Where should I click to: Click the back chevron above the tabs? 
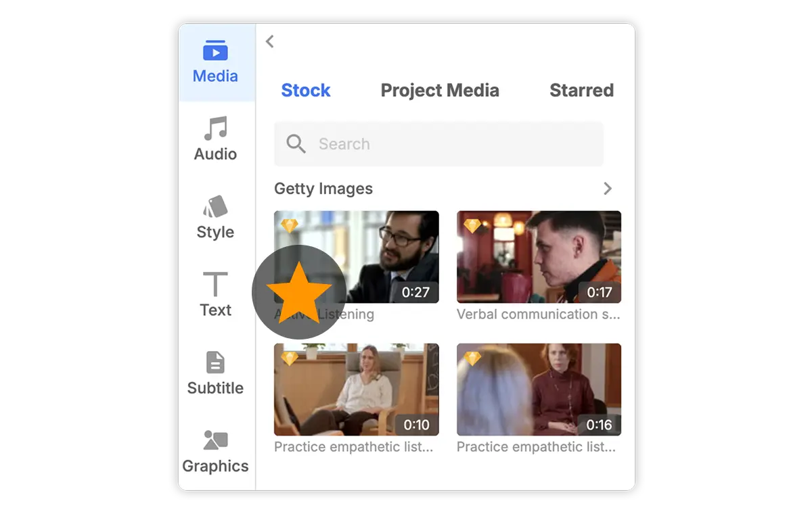pyautogui.click(x=269, y=41)
